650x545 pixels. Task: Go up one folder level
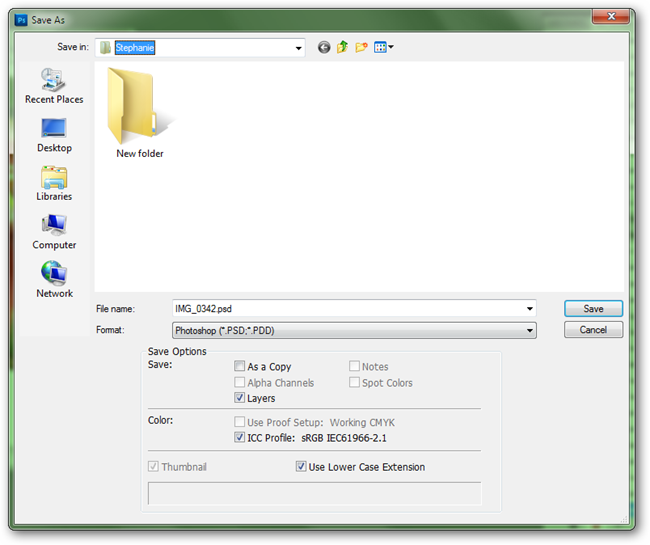pos(342,47)
